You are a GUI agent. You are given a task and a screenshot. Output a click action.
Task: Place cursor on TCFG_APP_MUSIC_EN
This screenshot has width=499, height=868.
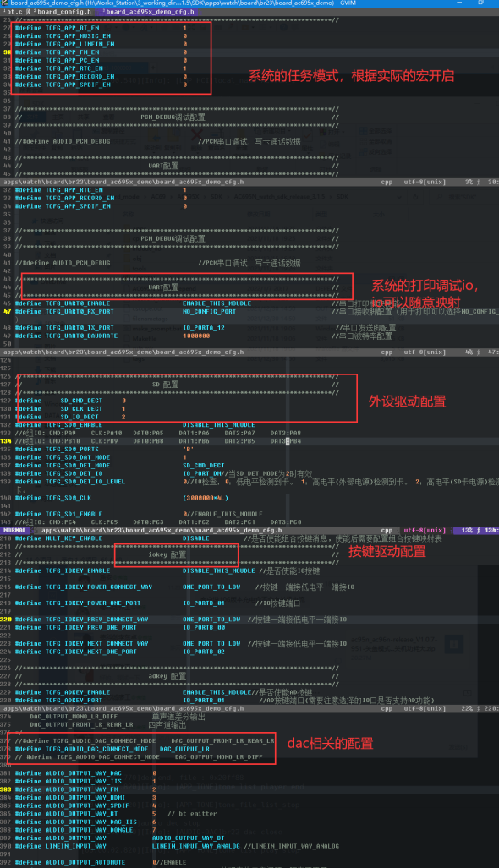click(78, 35)
